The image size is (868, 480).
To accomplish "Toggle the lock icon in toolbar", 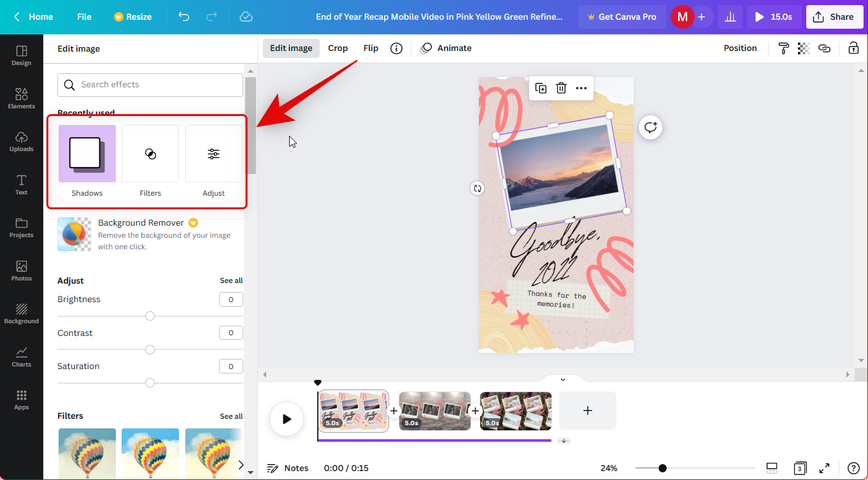I will point(853,48).
